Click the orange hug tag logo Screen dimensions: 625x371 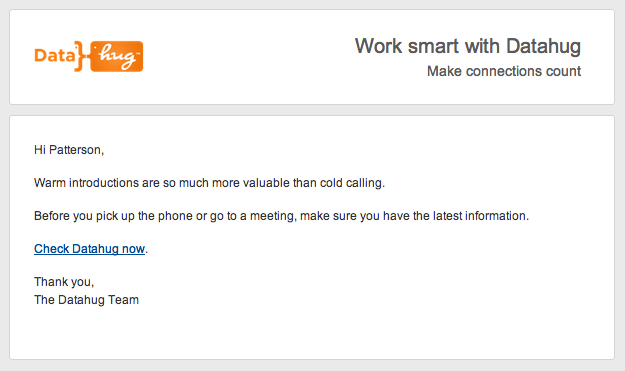(116, 56)
